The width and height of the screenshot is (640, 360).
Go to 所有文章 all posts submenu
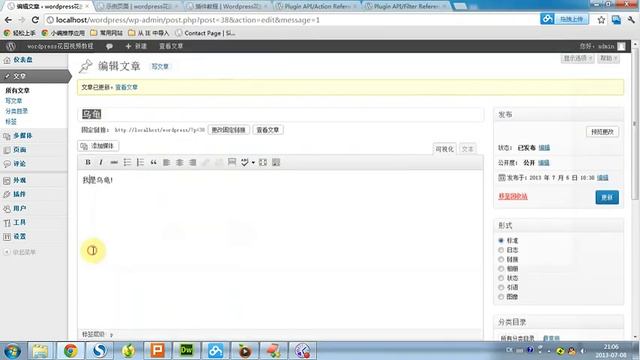[x=18, y=91]
